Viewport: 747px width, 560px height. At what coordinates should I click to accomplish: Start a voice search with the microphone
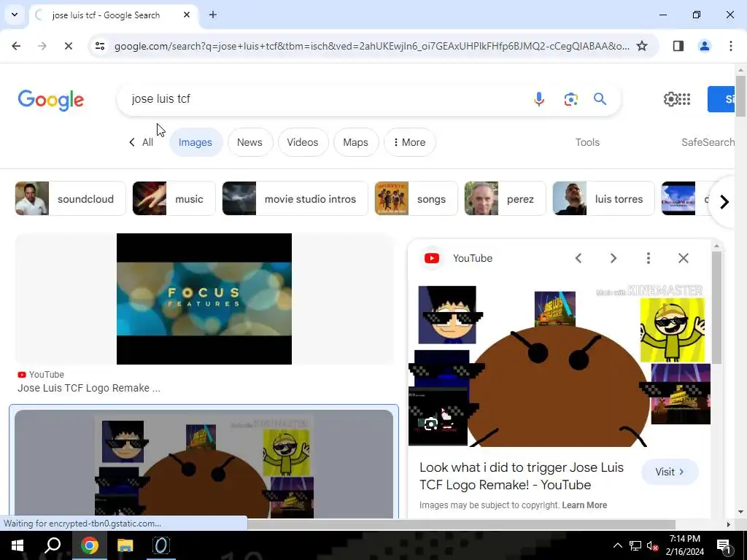pos(539,99)
